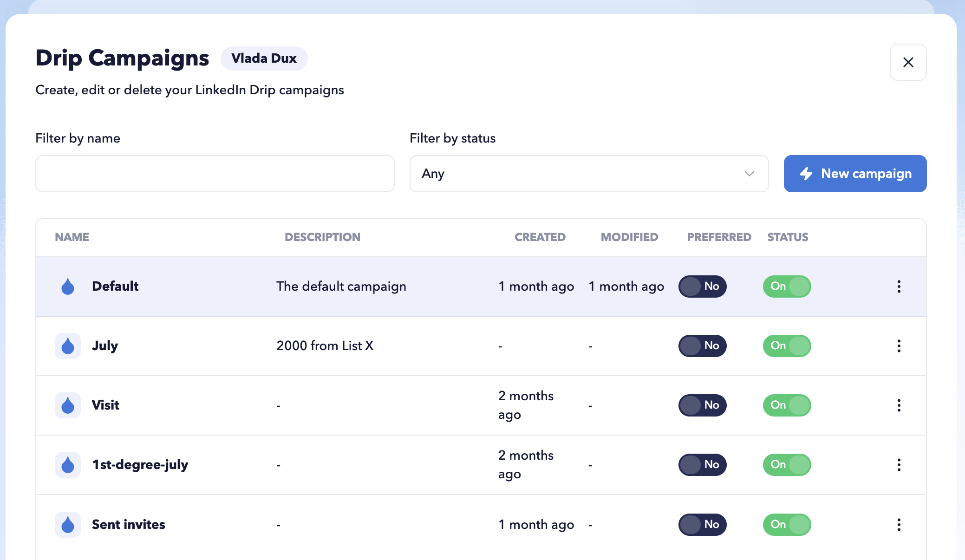Sort by the PREFERRED column header

coord(719,237)
